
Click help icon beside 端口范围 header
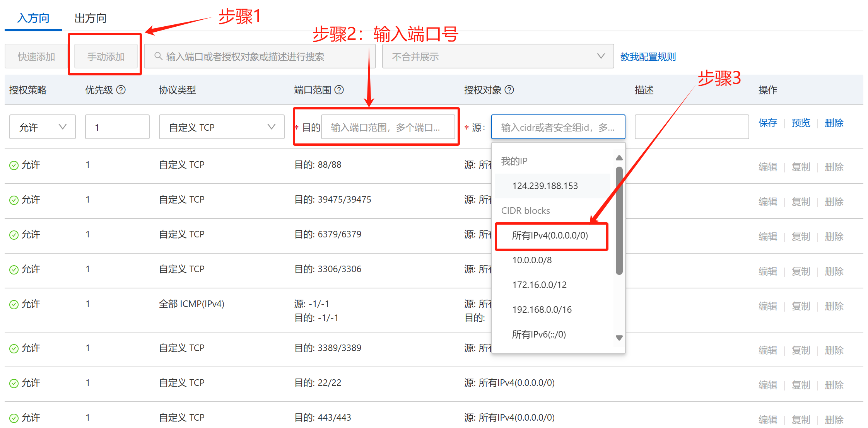339,90
